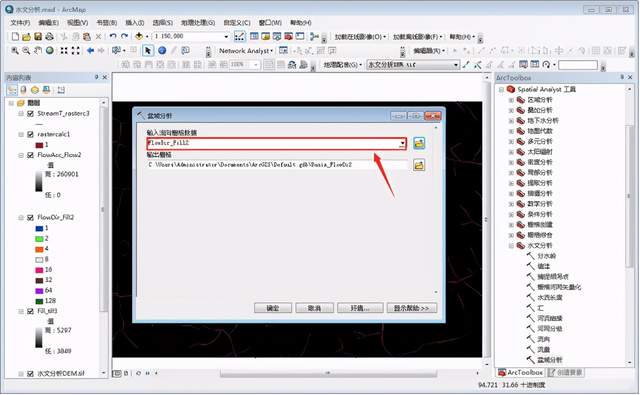Image resolution: width=640 pixels, height=395 pixels.
Task: Click the OK button in the dialog
Action: pyautogui.click(x=273, y=308)
